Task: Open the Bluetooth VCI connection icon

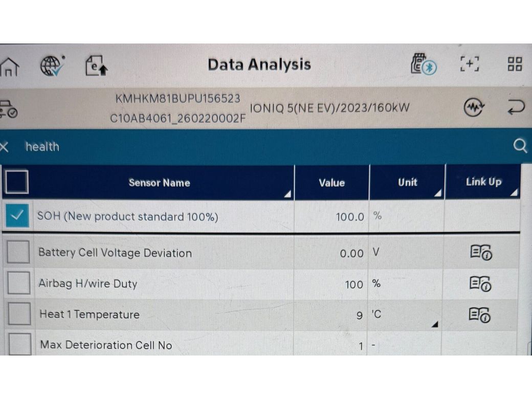Action: click(x=423, y=64)
